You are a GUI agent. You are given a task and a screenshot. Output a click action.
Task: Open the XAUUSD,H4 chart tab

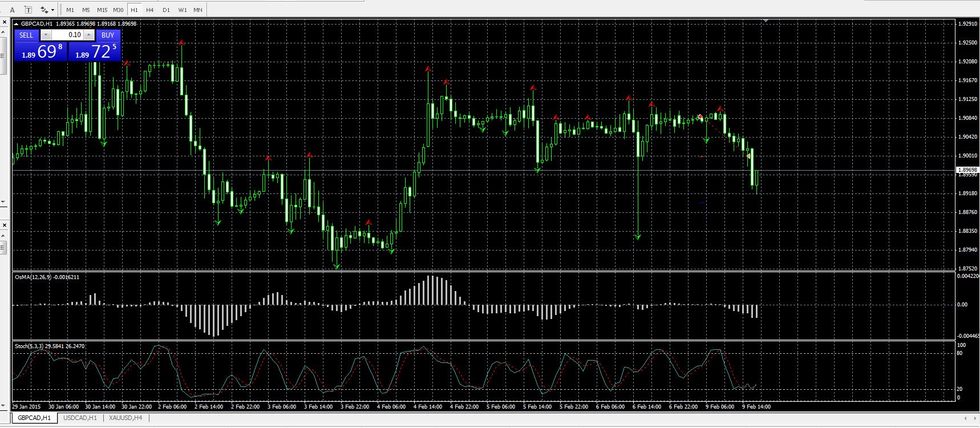coord(125,418)
